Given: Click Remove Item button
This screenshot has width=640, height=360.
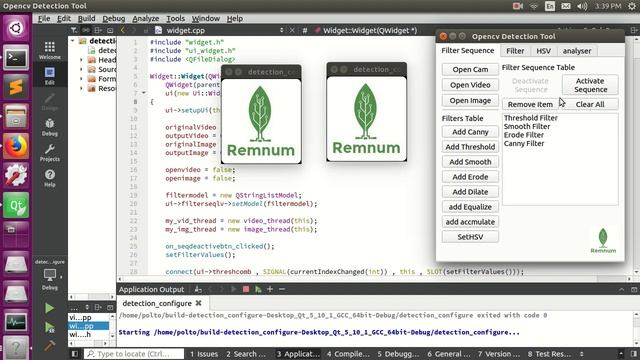Looking at the screenshot, I should coord(530,104).
